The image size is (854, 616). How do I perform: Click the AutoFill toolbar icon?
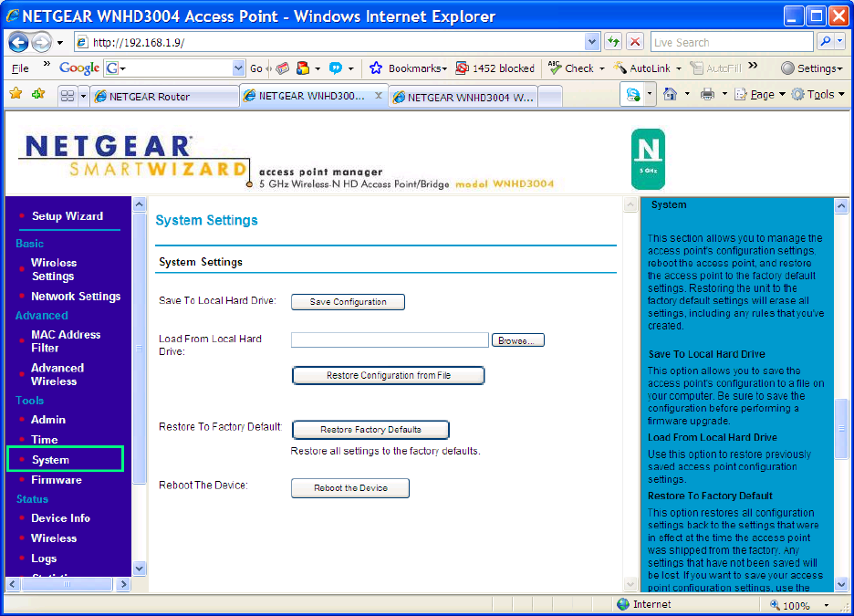click(696, 68)
